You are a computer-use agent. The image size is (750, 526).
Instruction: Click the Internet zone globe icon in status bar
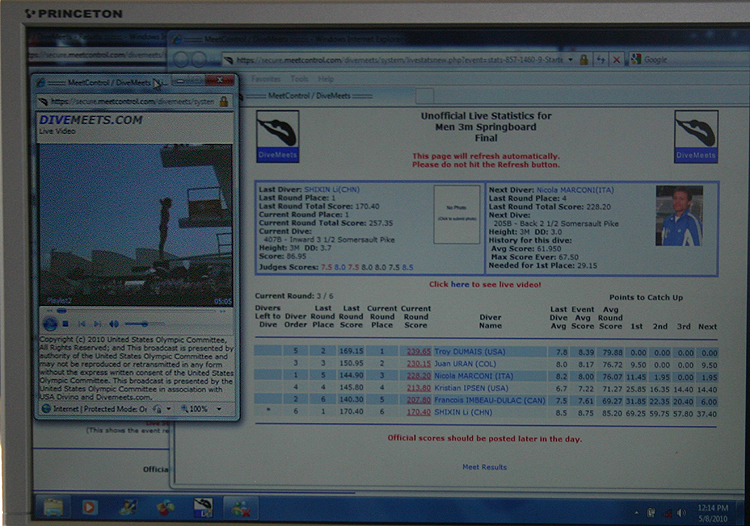(x=46, y=409)
